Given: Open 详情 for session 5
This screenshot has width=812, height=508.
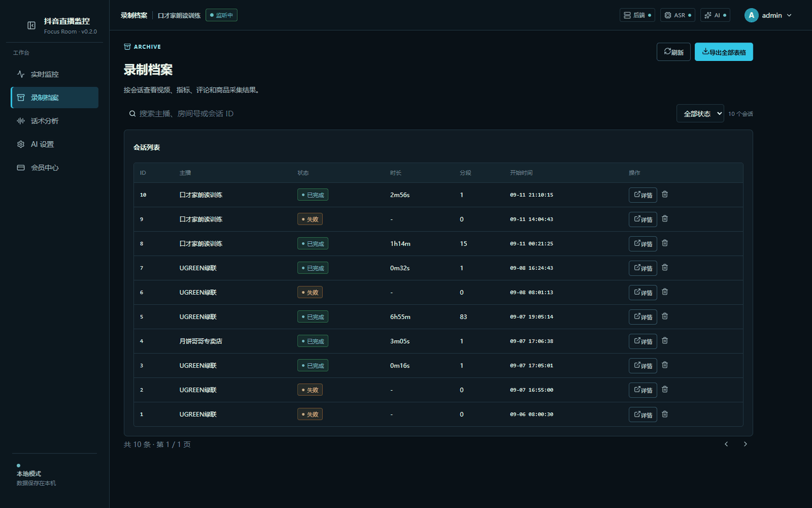Looking at the screenshot, I should [x=643, y=317].
